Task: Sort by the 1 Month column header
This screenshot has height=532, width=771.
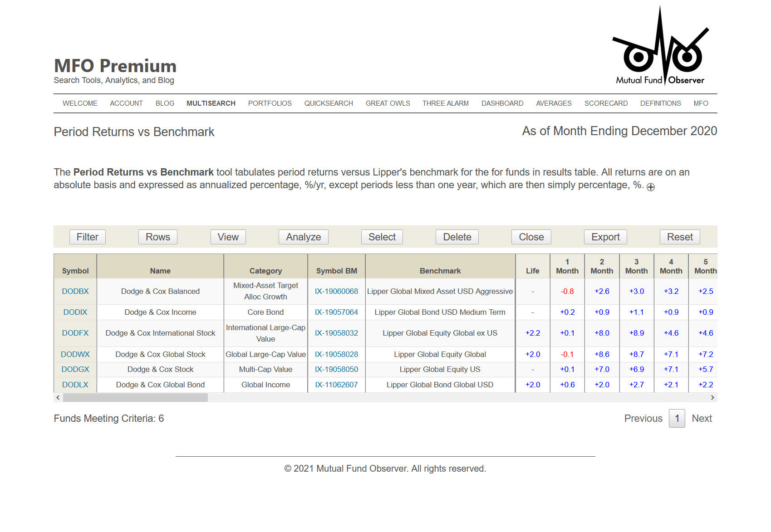Action: pyautogui.click(x=567, y=267)
